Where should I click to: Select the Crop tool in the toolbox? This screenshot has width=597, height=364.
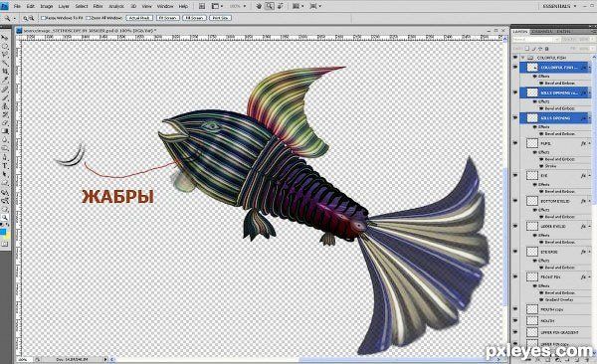tap(5, 72)
